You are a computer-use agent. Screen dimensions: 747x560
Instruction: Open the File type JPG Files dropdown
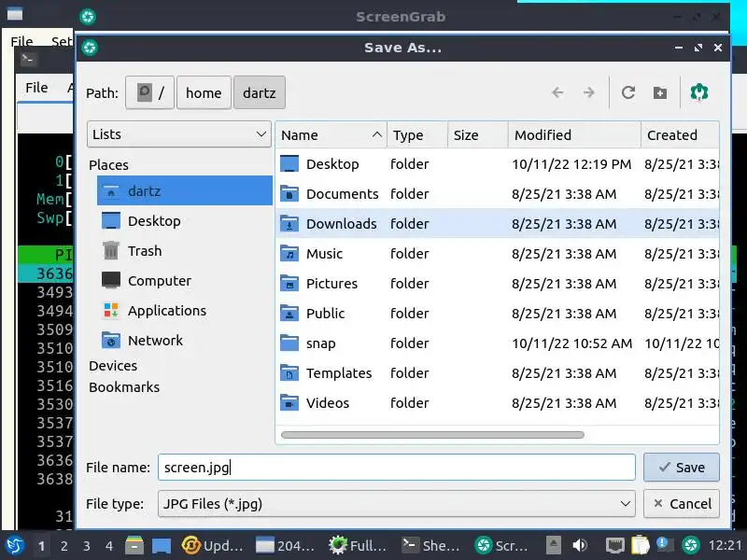tap(396, 504)
